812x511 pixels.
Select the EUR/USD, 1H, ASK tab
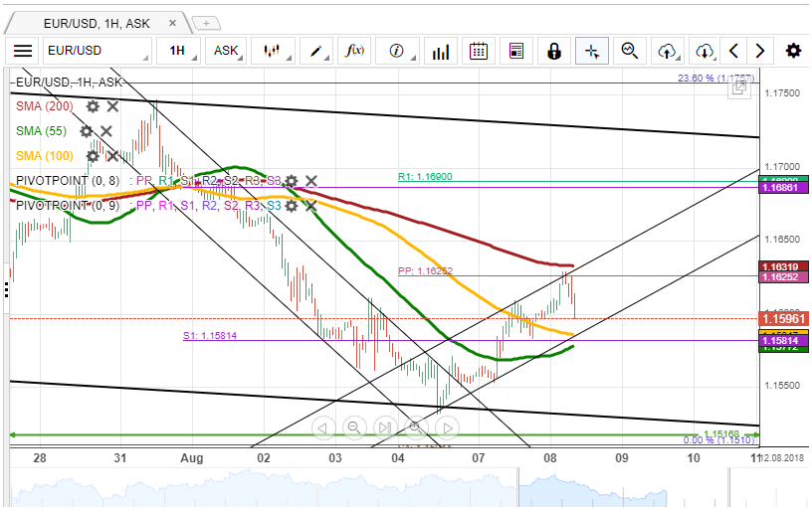pyautogui.click(x=98, y=22)
